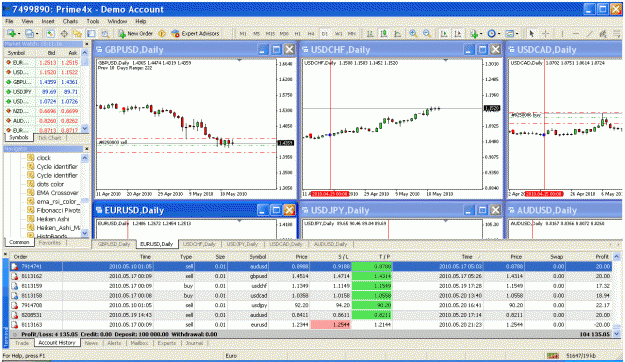Image resolution: width=625 pixels, height=362 pixels.
Task: Switch chart to H1 timeframe
Action: click(x=297, y=34)
